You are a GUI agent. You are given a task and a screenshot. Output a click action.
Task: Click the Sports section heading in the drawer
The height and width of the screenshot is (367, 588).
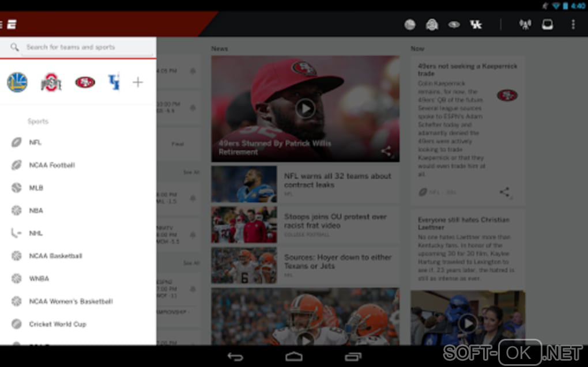click(x=38, y=122)
